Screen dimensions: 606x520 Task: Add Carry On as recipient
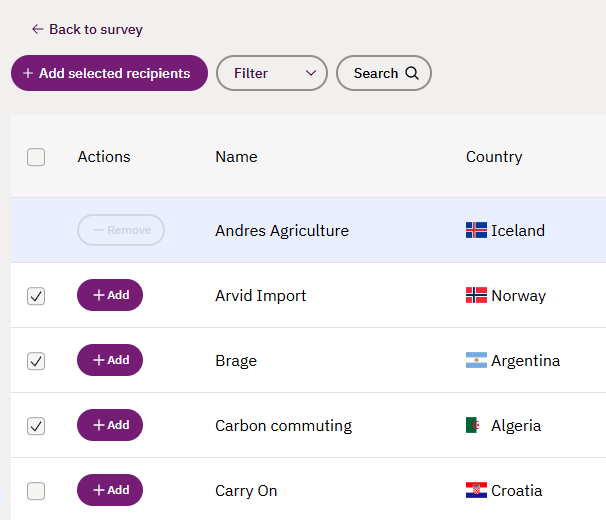tap(110, 490)
